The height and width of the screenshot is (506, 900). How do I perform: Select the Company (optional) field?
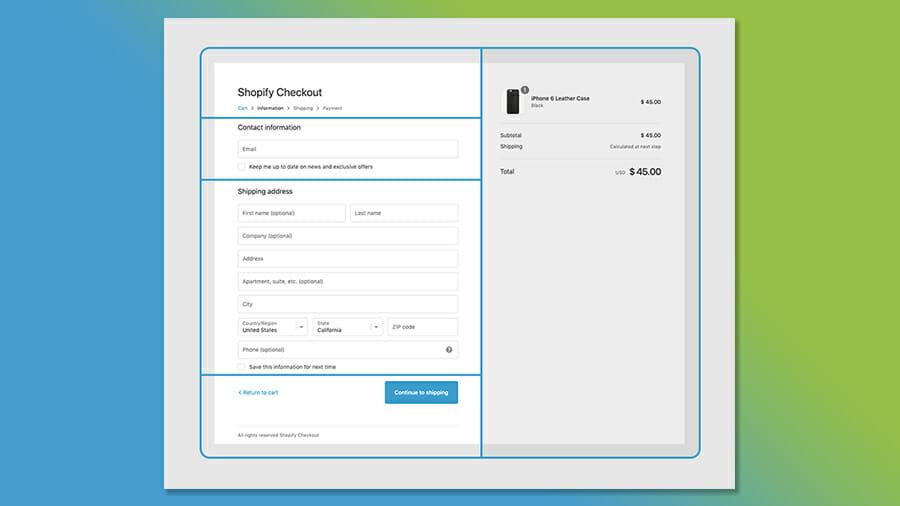tap(347, 236)
